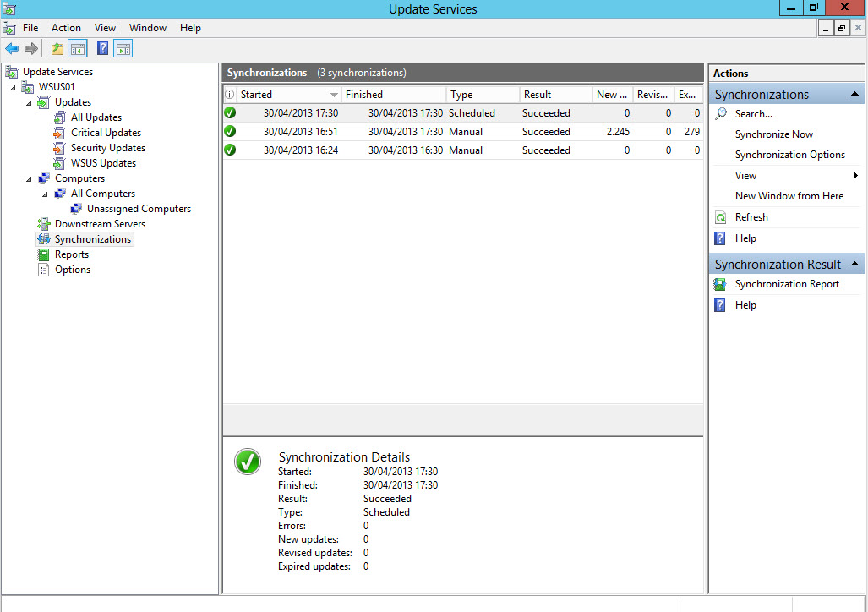This screenshot has height=612, width=868.
Task: Click the Started column sort arrow
Action: tap(334, 96)
